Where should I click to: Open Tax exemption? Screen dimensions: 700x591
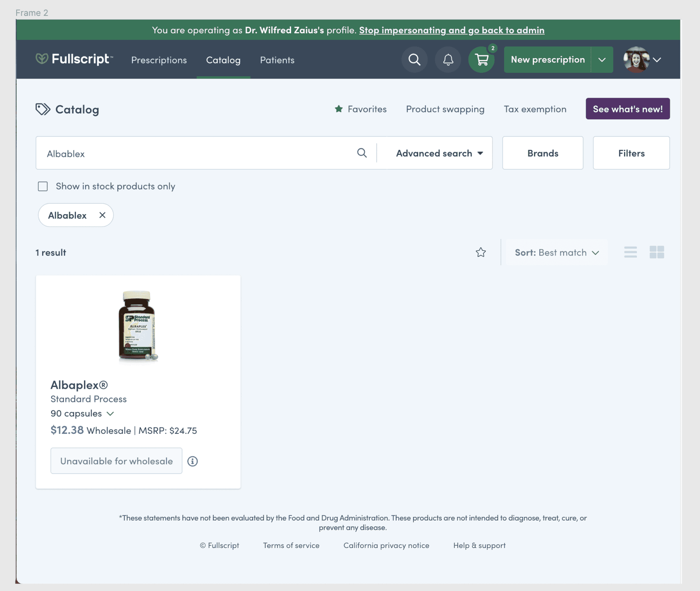tap(535, 109)
